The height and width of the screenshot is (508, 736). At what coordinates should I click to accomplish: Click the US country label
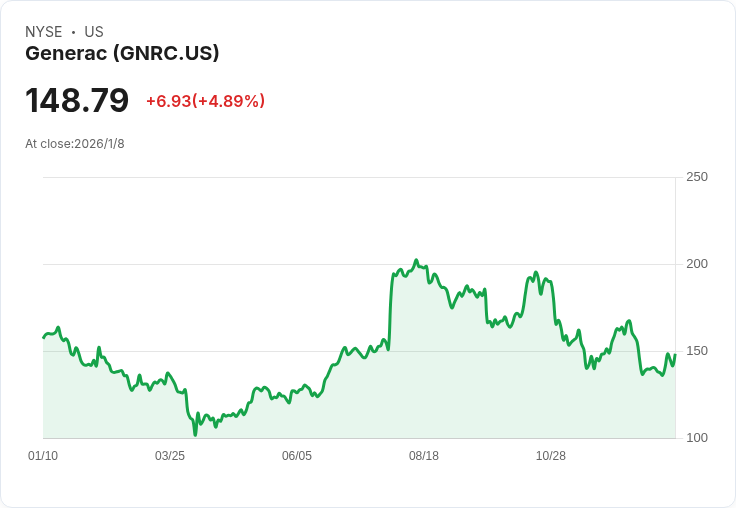tap(94, 32)
